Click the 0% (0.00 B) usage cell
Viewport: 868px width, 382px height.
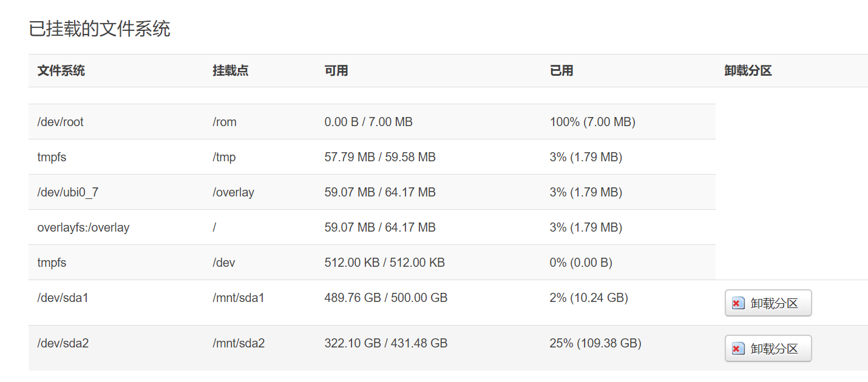point(581,263)
